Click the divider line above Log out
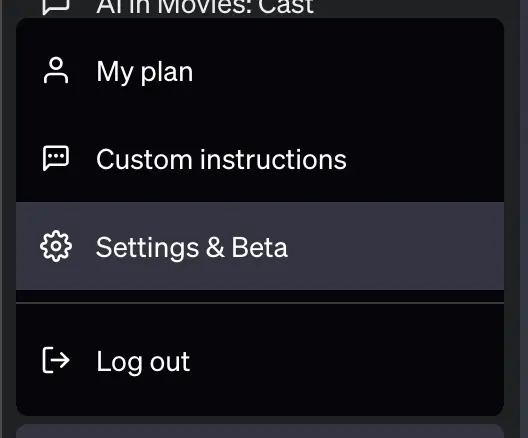 click(260, 303)
